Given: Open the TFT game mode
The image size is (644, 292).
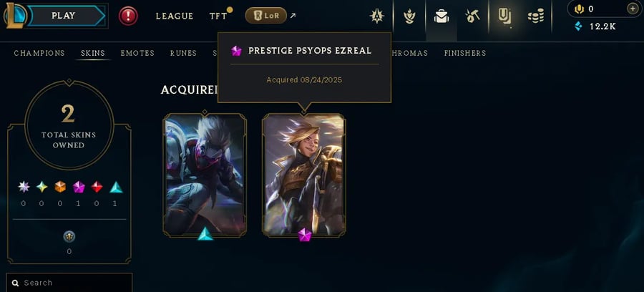Looking at the screenshot, I should tap(218, 16).
